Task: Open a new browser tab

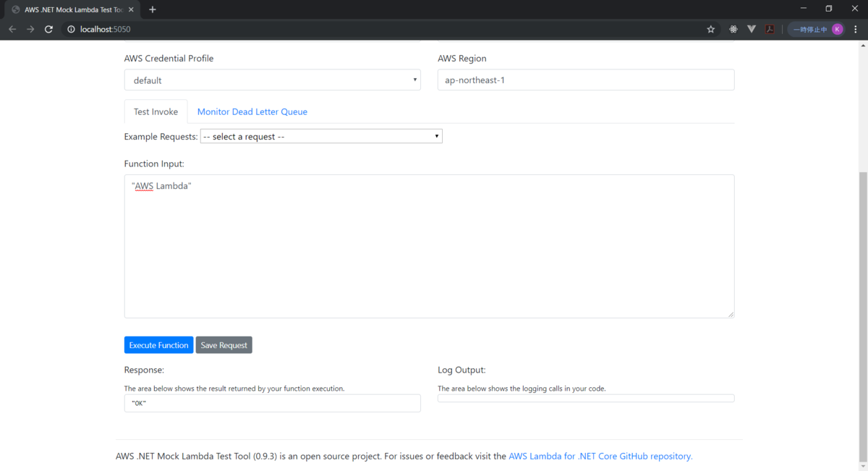Action: (153, 9)
